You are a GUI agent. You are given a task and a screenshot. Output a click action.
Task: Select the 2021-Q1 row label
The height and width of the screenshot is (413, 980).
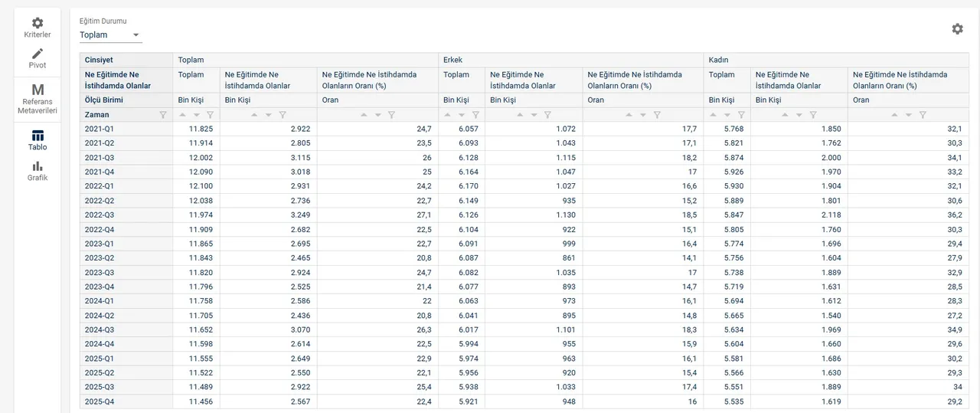99,129
